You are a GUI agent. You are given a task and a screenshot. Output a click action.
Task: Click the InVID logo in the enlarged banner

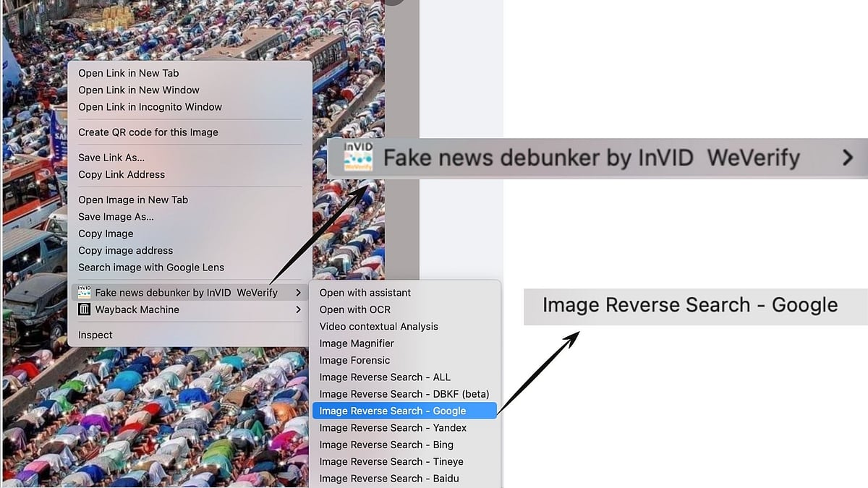tap(355, 156)
